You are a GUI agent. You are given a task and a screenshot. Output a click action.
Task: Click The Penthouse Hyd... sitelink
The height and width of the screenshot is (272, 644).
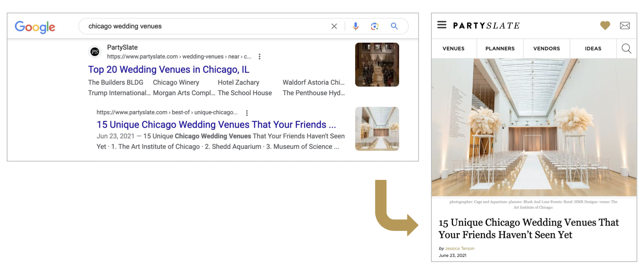coord(314,93)
